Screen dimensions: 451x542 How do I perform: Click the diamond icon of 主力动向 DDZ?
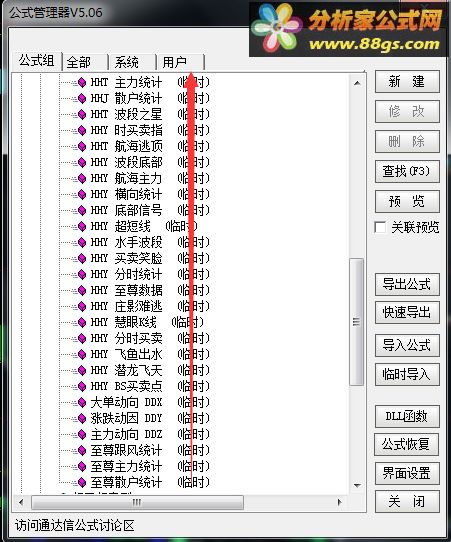82,434
